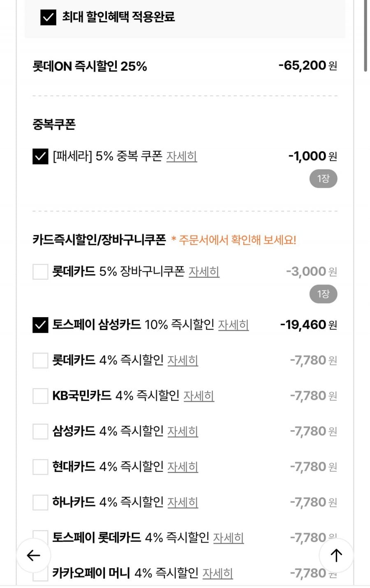The height and width of the screenshot is (588, 370).
Task: Uncheck the 최대 할인혜택 적용완료 checkbox
Action: pyautogui.click(x=48, y=17)
